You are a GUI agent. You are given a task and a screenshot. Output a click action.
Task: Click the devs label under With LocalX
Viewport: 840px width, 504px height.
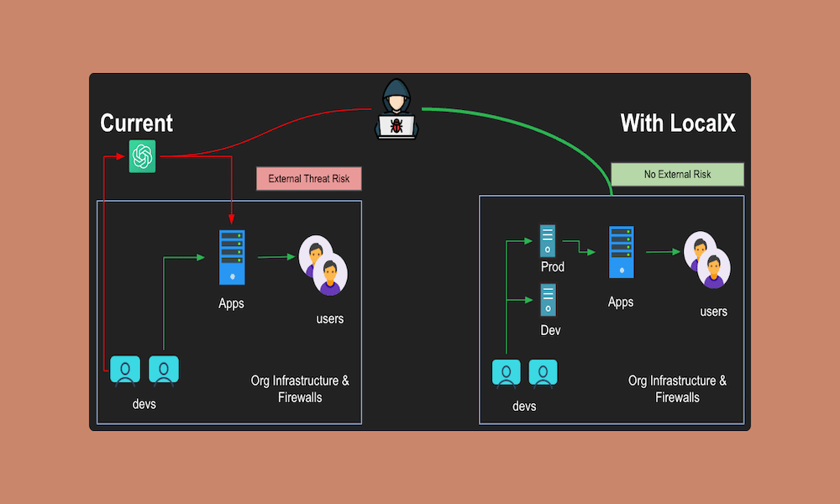[x=524, y=407]
